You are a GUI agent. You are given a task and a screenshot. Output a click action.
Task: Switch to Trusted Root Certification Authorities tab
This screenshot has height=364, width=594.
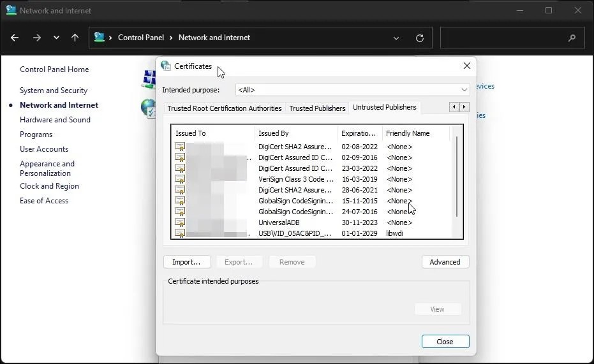[x=225, y=108]
